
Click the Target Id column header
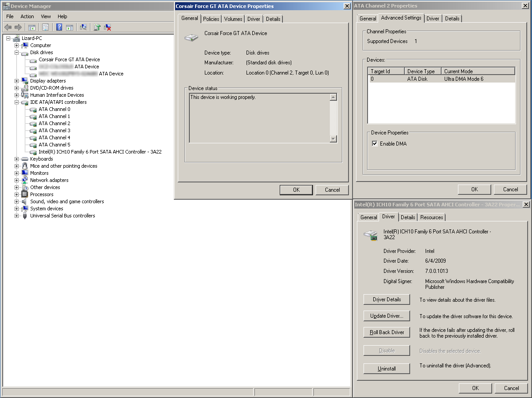[386, 71]
